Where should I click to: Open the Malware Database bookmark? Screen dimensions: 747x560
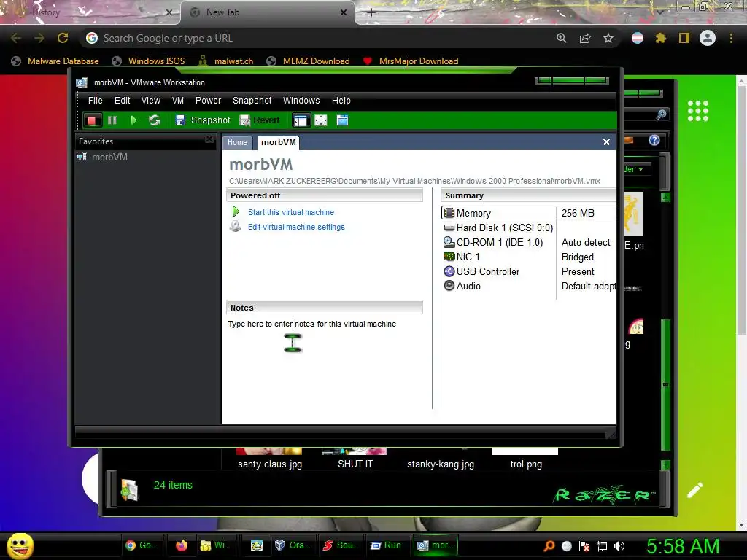[55, 61]
